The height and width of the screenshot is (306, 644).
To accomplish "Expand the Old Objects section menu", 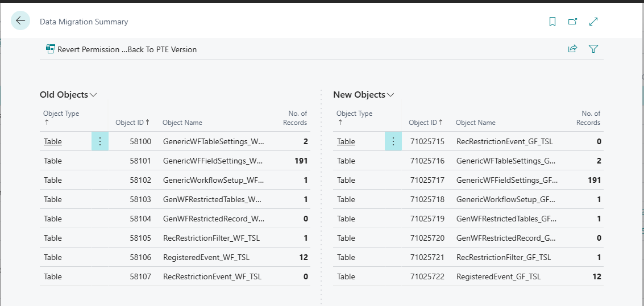I will [x=68, y=95].
